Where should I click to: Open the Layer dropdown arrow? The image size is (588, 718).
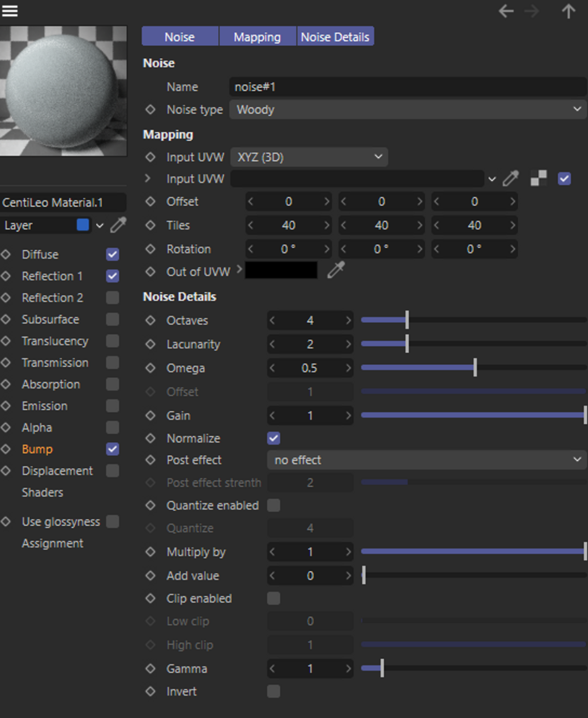click(99, 226)
